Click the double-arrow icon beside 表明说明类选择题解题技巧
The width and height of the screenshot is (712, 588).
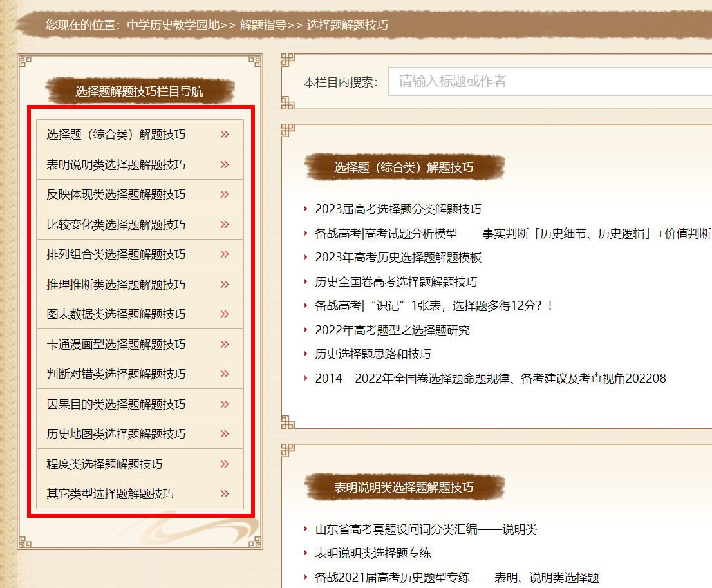(x=225, y=165)
